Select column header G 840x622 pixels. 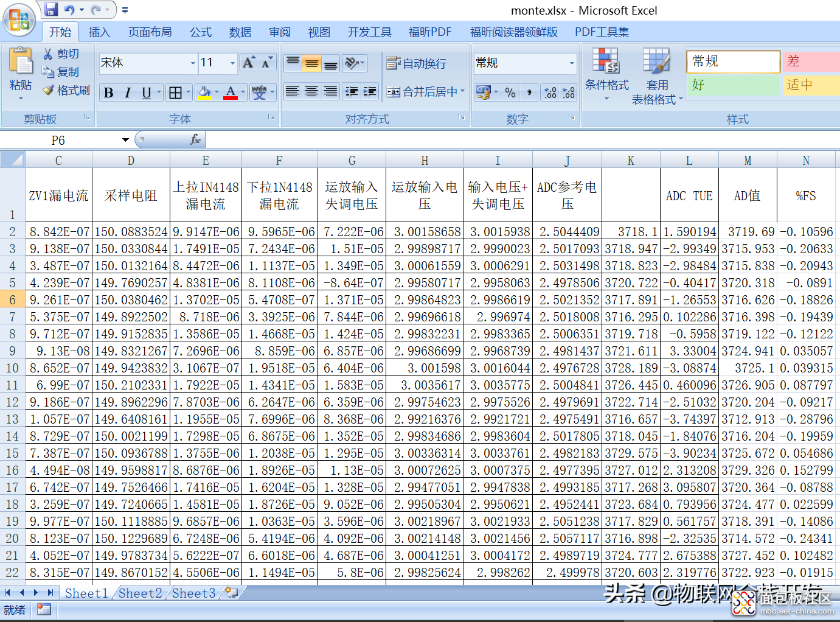point(352,161)
